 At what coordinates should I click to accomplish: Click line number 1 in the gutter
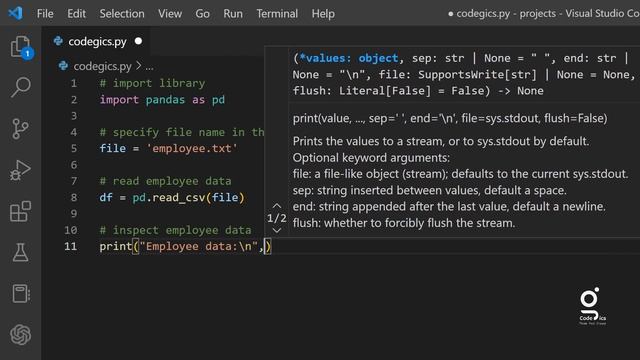(74, 83)
